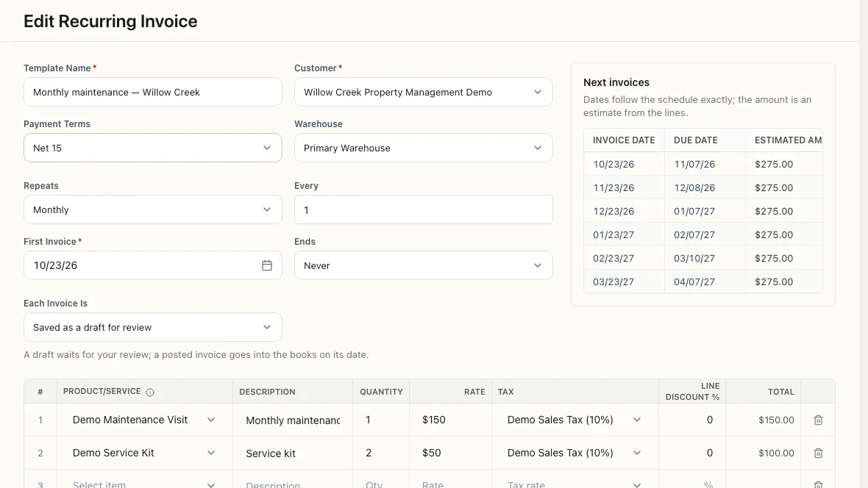Screen dimensions: 868x488
Task: Click the 02/23/27 invoice date cell
Action: click(624, 259)
